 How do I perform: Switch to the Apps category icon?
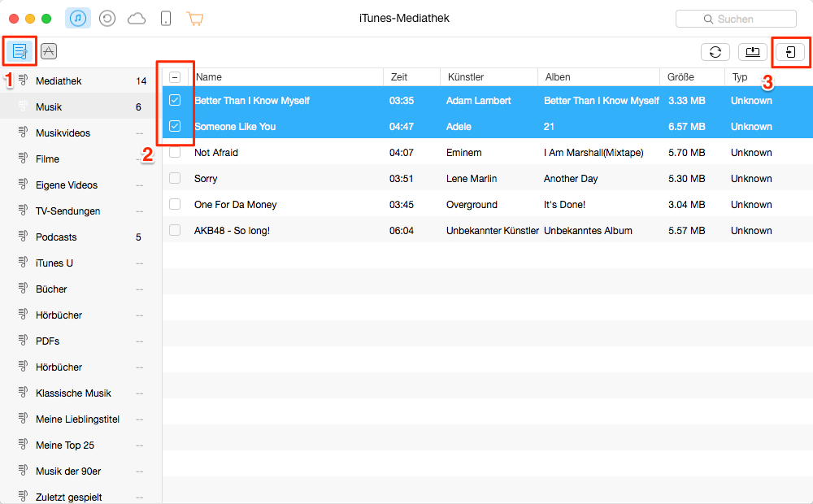(x=49, y=51)
